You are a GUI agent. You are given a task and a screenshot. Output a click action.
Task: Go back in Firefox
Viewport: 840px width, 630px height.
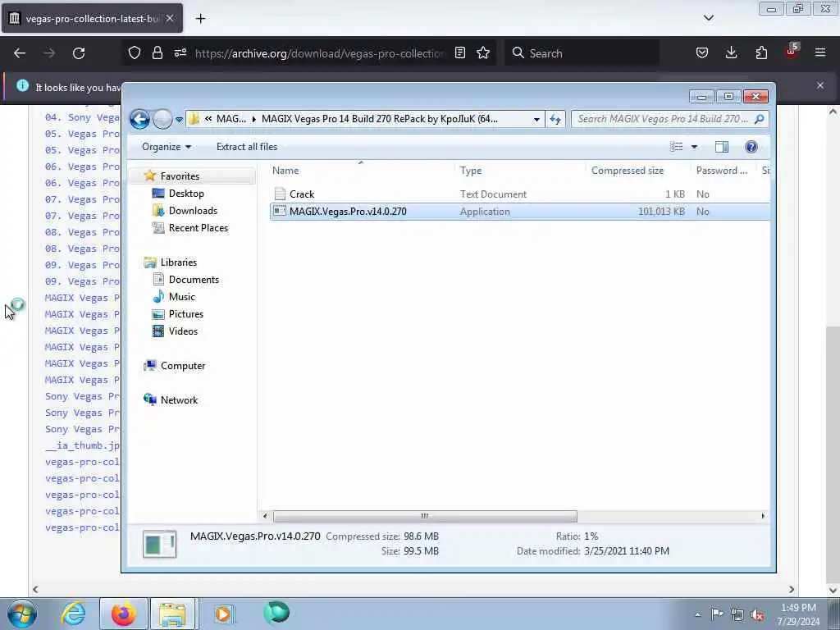20,53
